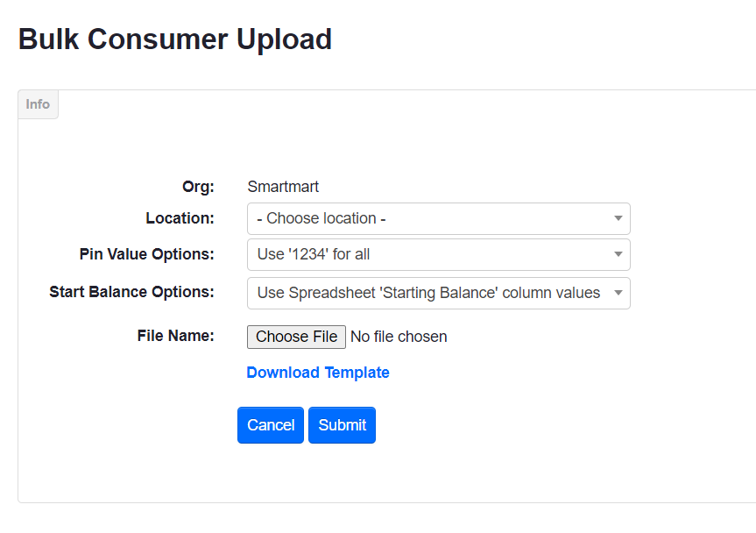This screenshot has height=533, width=756.
Task: Click the Start Balance Options label
Action: (131, 292)
